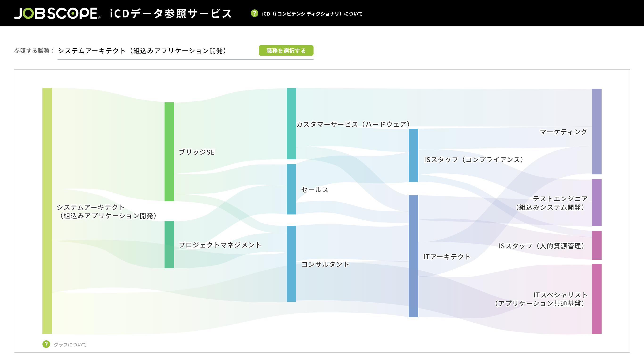644x362 pixels.
Task: Click the 職務を選択する button
Action: [286, 50]
